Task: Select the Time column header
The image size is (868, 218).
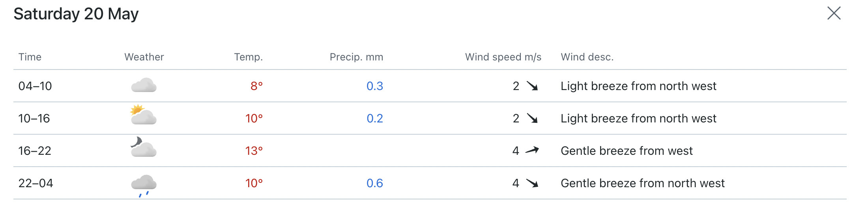Action: coord(30,57)
